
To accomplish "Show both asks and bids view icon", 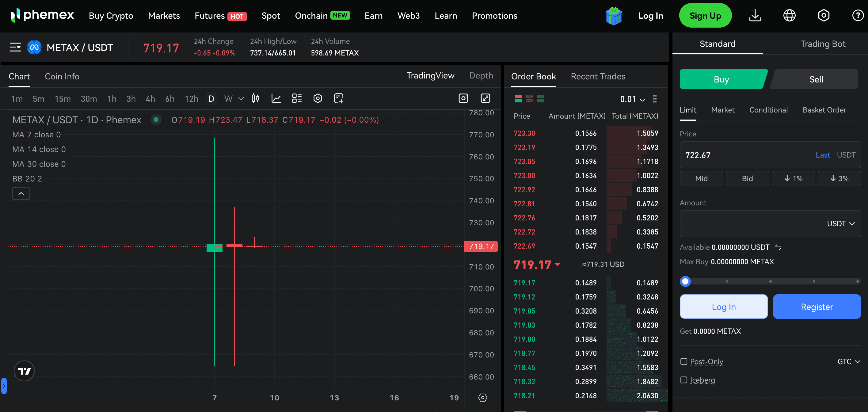I will pos(518,99).
